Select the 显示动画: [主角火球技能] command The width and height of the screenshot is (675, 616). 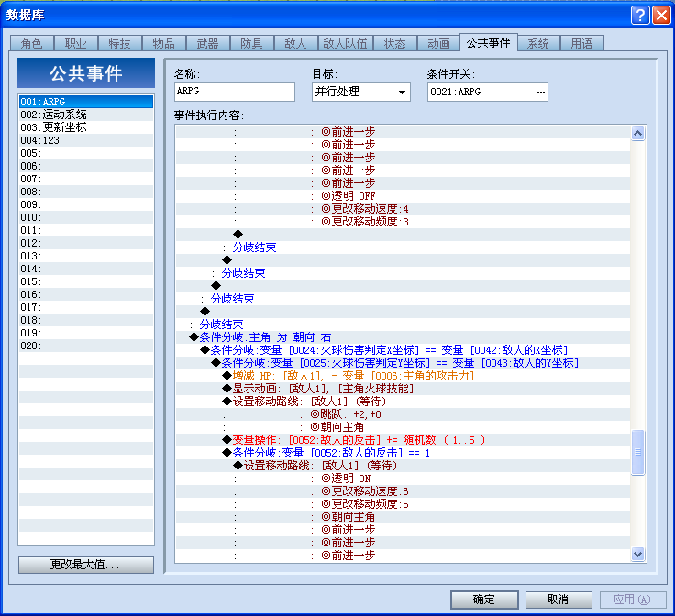(403, 389)
